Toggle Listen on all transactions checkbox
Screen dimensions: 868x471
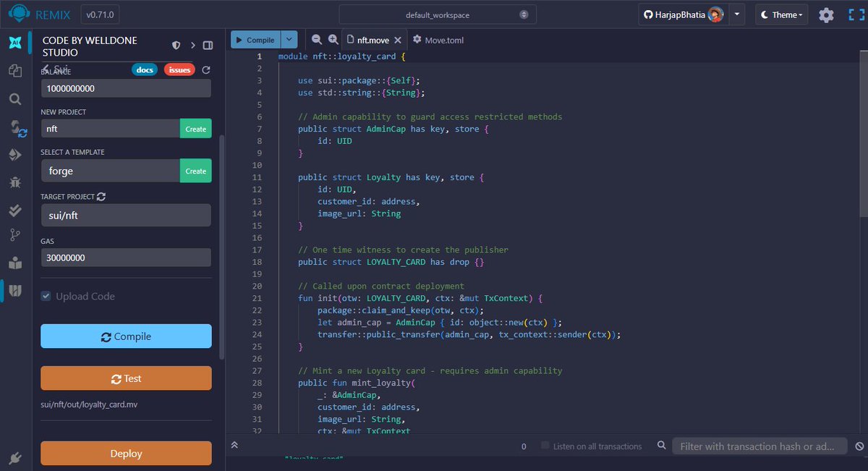[546, 446]
